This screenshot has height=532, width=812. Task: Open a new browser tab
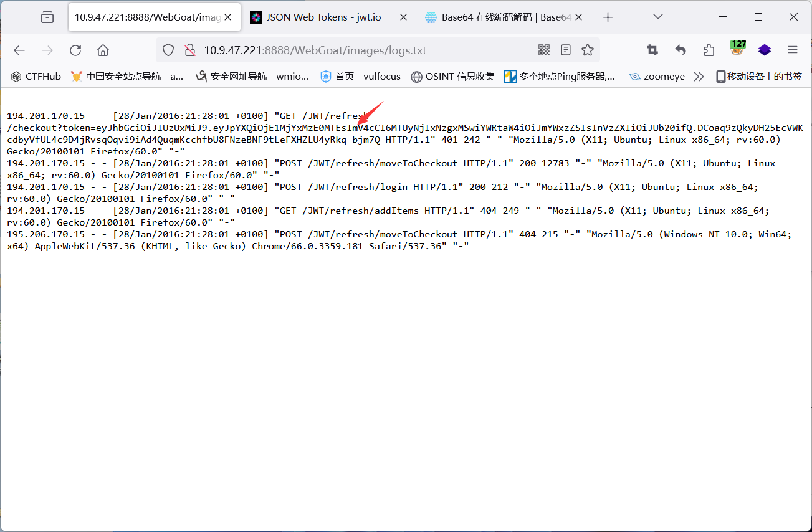pyautogui.click(x=608, y=17)
